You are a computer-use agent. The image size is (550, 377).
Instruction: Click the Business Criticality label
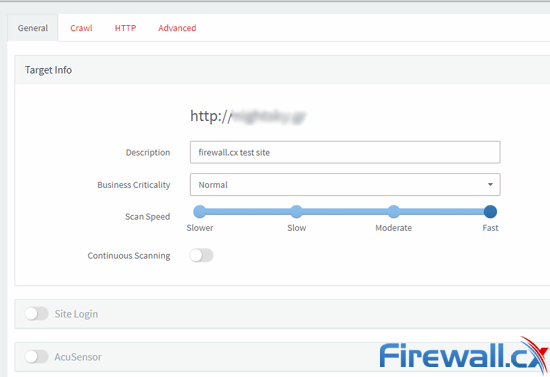[x=134, y=185]
